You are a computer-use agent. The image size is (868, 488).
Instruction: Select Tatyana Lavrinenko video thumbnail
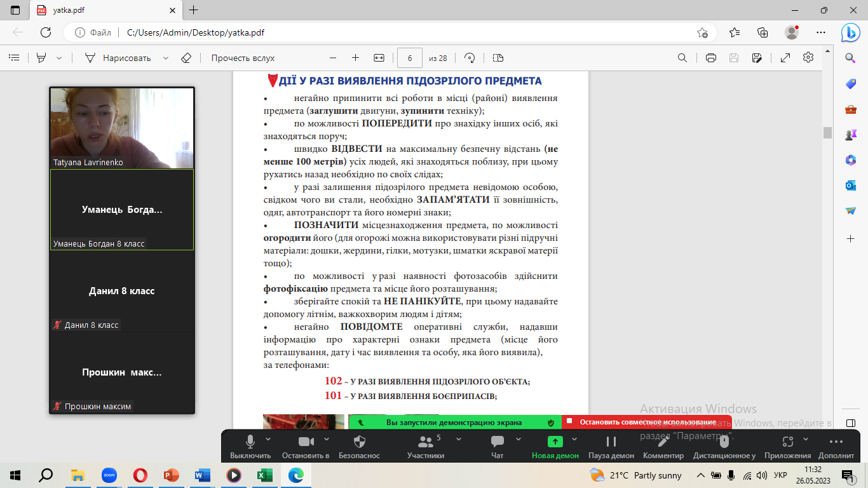[x=122, y=128]
